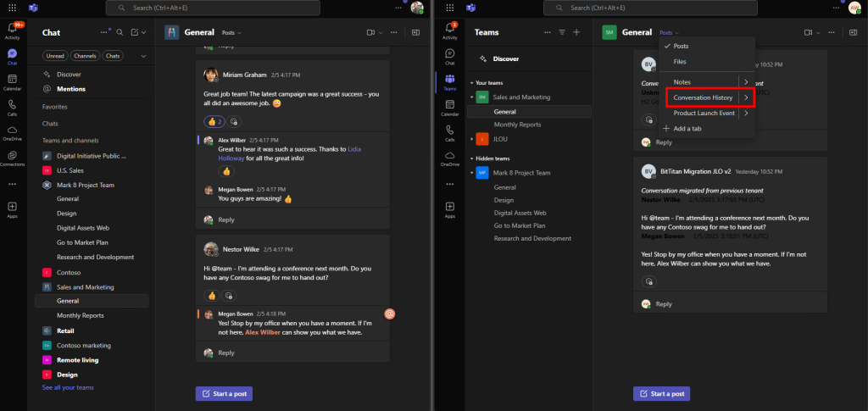Expand the Product Launch Event submenu arrow
Screen dimensions: 868x411
(746, 113)
